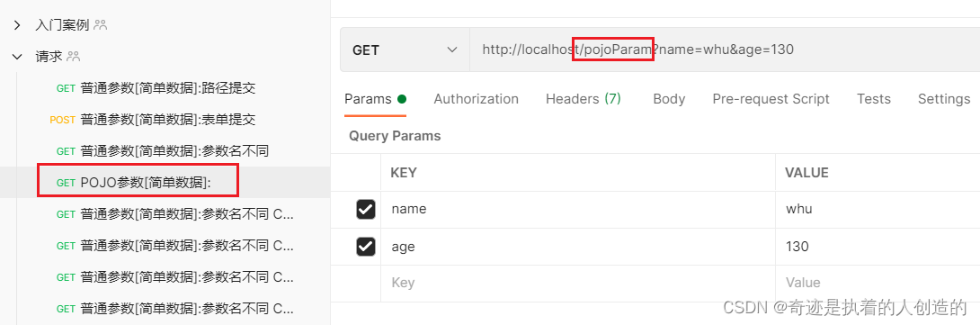Expand the 入门案例 collection folder

tap(17, 26)
